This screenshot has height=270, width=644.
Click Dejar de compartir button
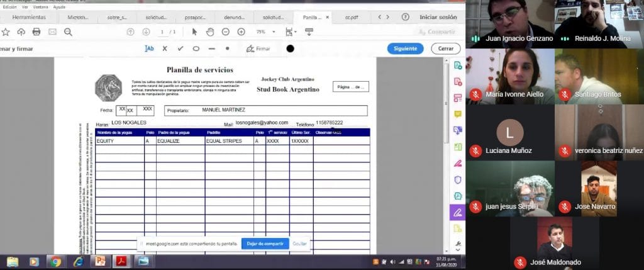point(265,244)
